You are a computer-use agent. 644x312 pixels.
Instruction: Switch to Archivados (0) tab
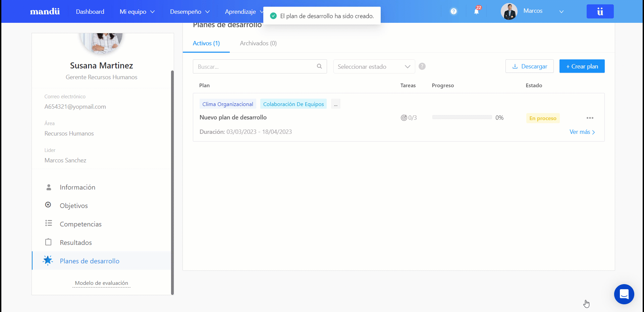click(258, 43)
